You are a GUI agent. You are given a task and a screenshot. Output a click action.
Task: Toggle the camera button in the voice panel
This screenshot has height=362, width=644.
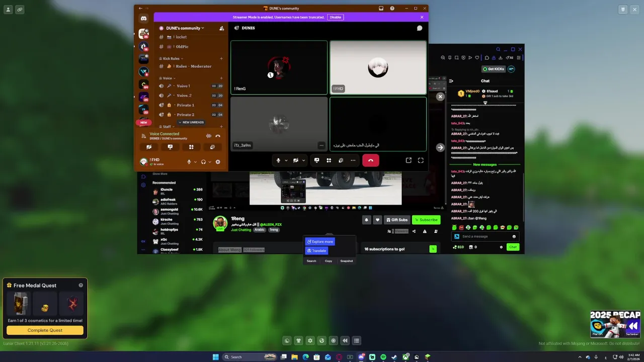click(149, 147)
